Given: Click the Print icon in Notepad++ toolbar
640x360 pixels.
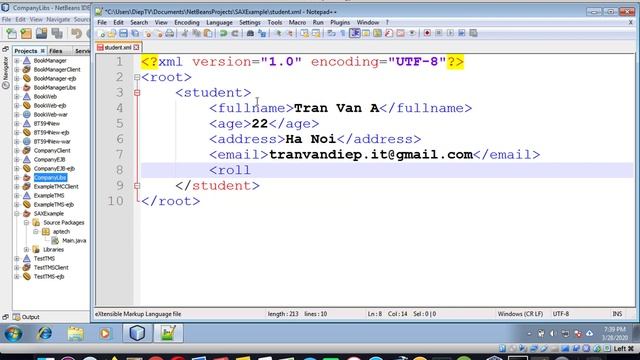Looking at the screenshot, I should click(x=169, y=33).
